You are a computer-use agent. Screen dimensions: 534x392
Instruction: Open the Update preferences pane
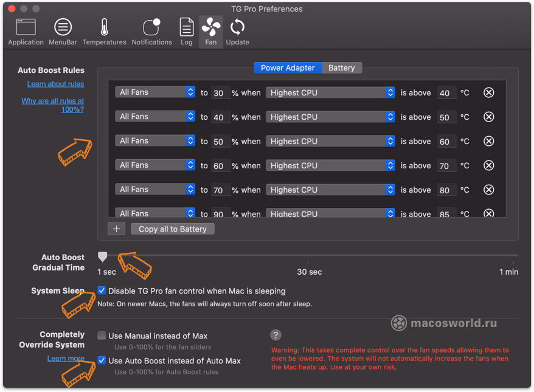point(237,32)
